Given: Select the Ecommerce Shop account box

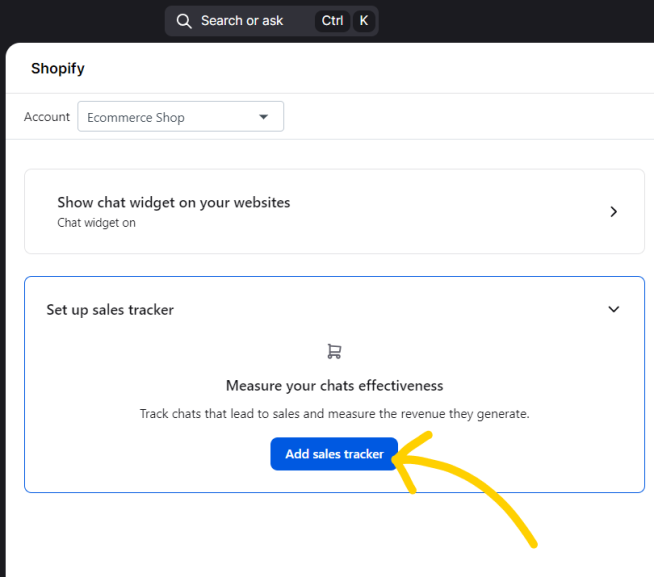Looking at the screenshot, I should click(x=181, y=116).
